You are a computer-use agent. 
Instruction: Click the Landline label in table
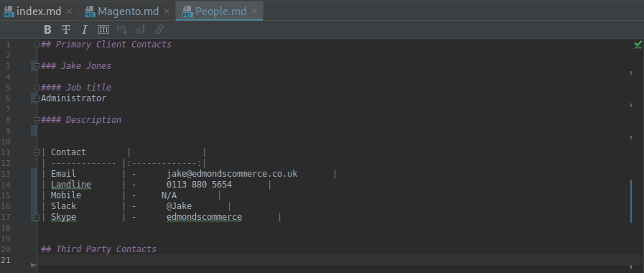(x=71, y=185)
